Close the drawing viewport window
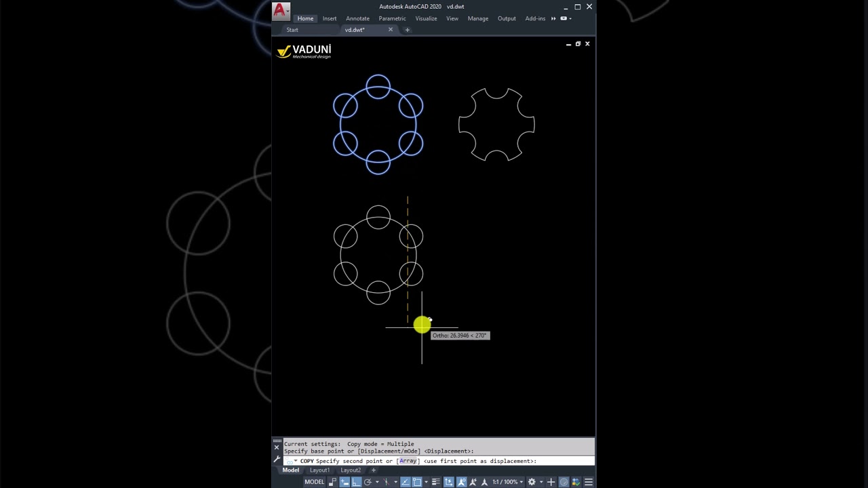Image resolution: width=868 pixels, height=488 pixels. (x=587, y=44)
